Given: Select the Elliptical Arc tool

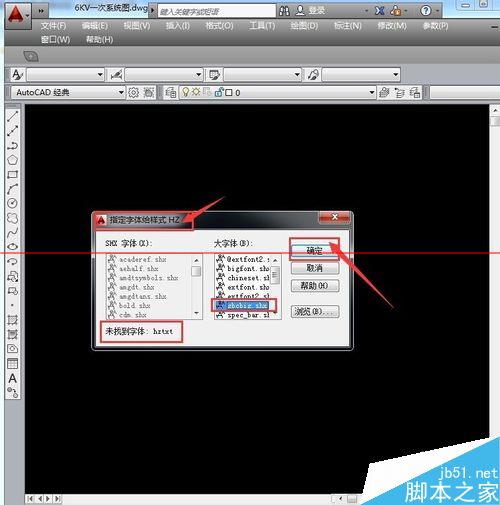Looking at the screenshot, I should tap(12, 262).
